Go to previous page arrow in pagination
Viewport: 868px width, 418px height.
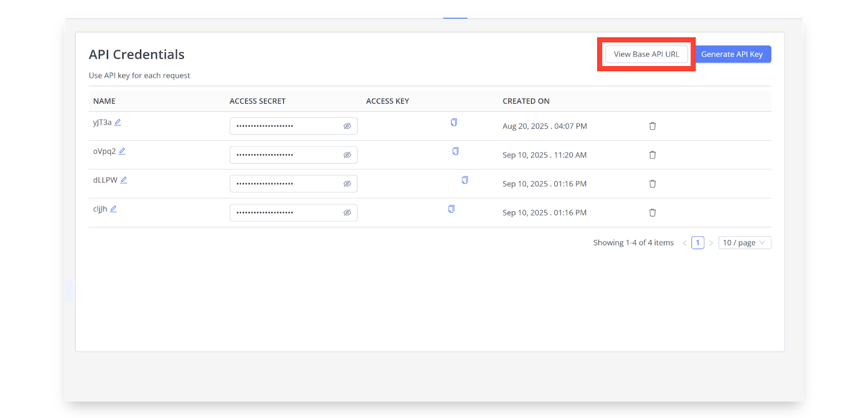[x=685, y=243]
